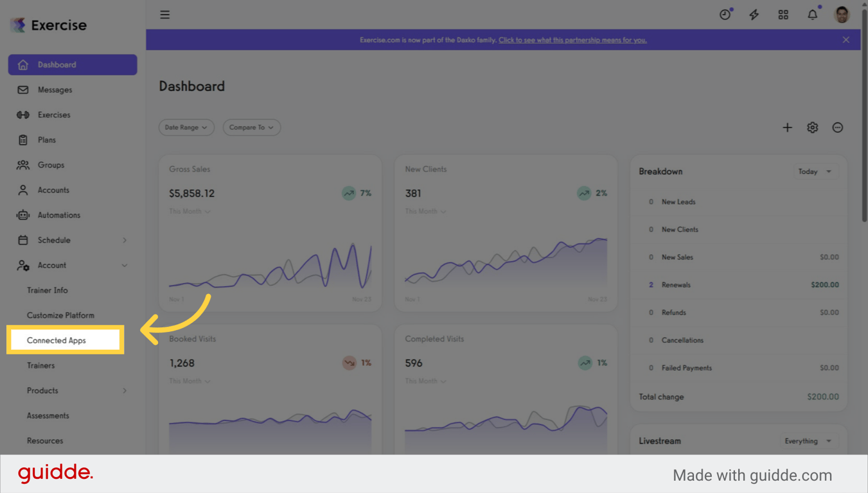Open Trainer Info from the sidebar menu
The image size is (868, 493).
(x=47, y=290)
